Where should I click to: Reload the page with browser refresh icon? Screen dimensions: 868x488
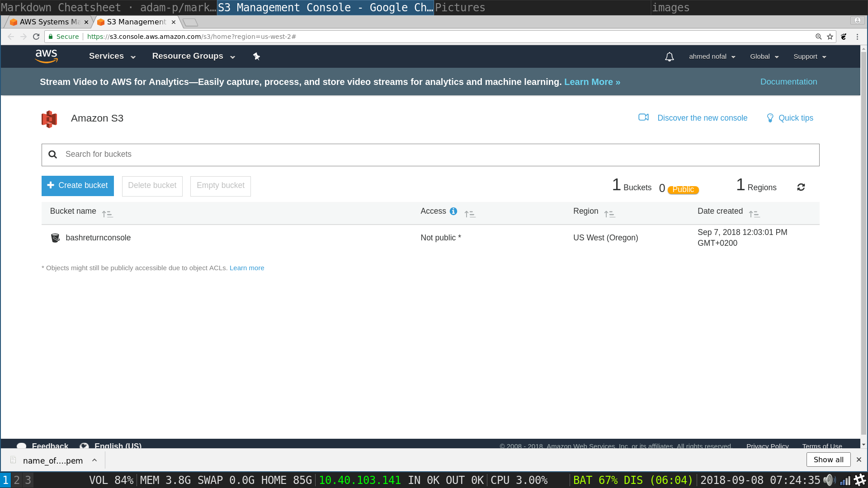[x=36, y=37]
